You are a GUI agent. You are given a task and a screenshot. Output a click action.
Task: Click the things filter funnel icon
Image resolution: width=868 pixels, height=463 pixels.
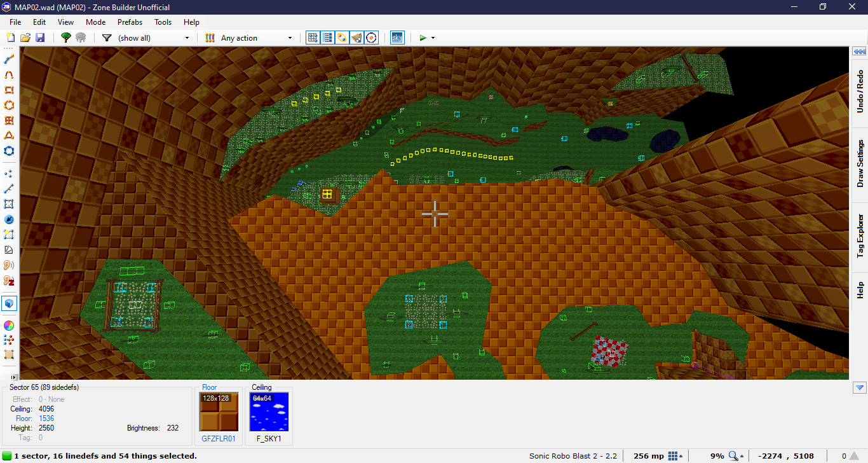107,38
